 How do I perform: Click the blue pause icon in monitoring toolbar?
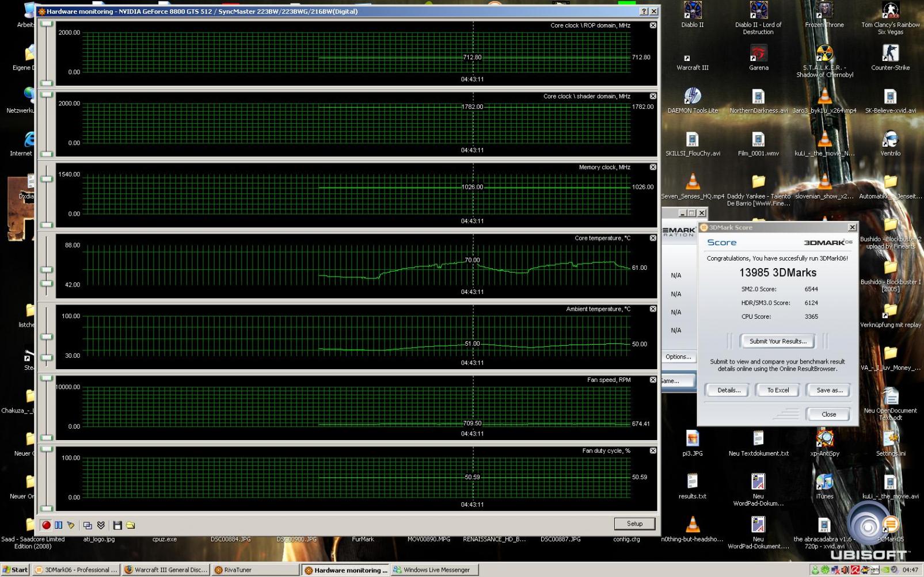tap(58, 525)
